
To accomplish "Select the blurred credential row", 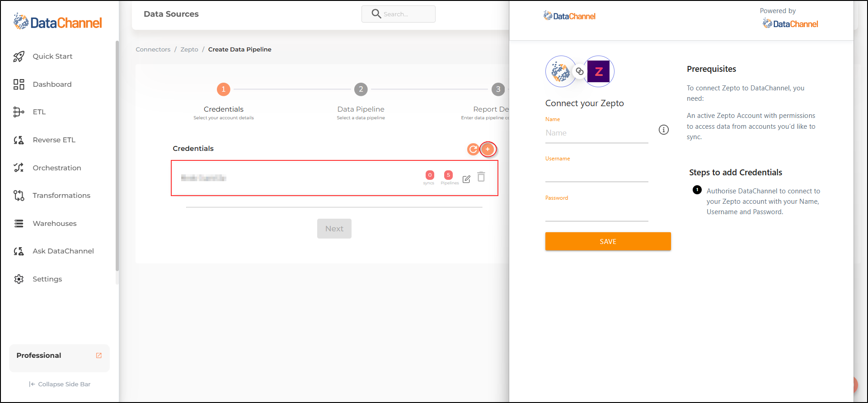I will pos(334,178).
